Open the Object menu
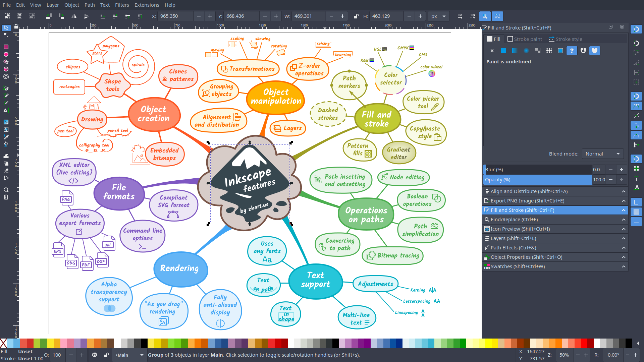 [x=71, y=5]
